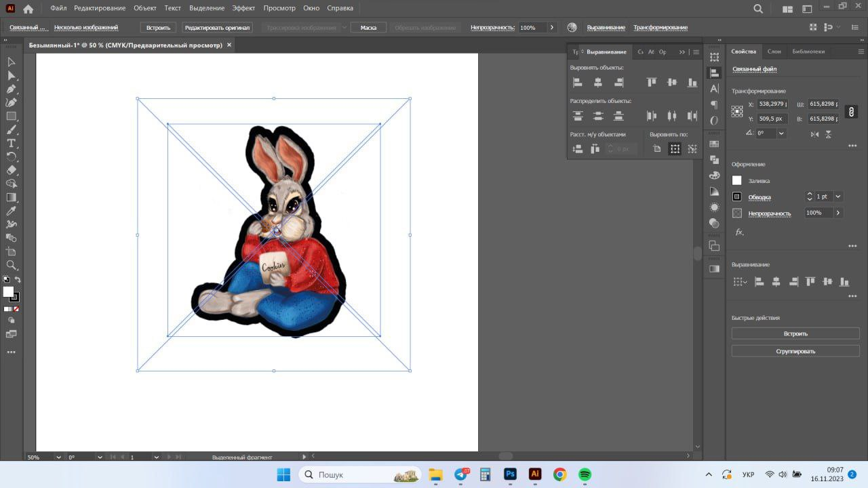Flip the image horizontally in Трансформирование

(815, 134)
